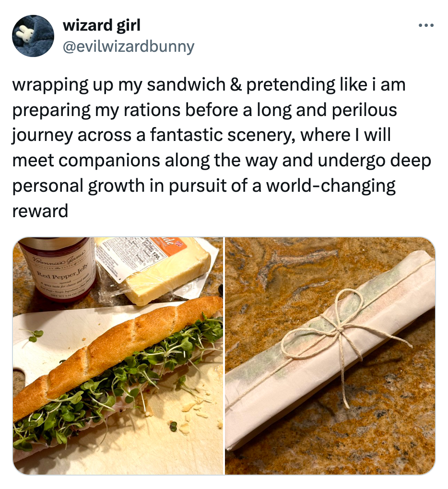Click the word "reward" ending the tweet
The image size is (448, 489).
(x=40, y=211)
